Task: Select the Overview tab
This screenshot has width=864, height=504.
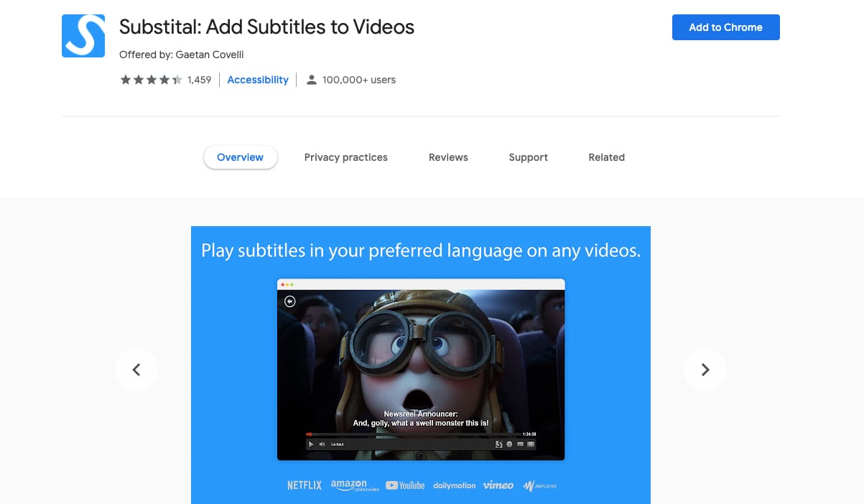Action: click(240, 157)
